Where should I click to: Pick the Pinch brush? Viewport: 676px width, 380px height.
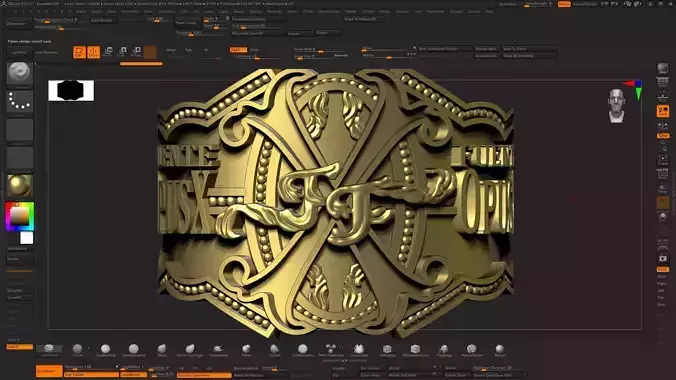pos(274,350)
